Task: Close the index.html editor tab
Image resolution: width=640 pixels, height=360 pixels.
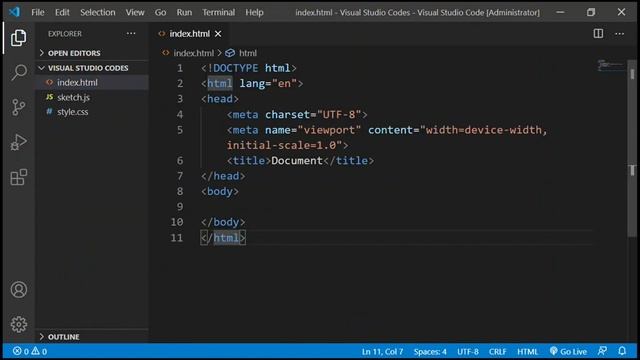Action: pos(218,34)
